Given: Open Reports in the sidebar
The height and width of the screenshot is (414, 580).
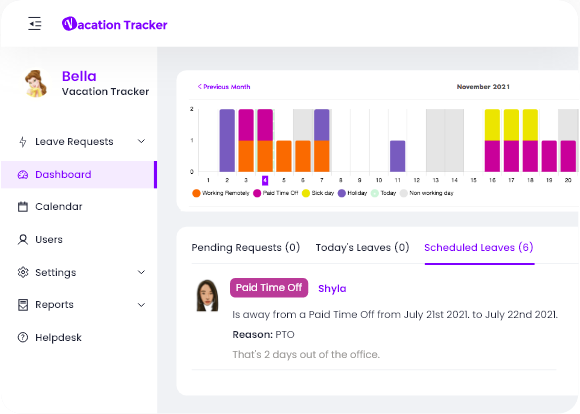Looking at the screenshot, I should tap(79, 305).
